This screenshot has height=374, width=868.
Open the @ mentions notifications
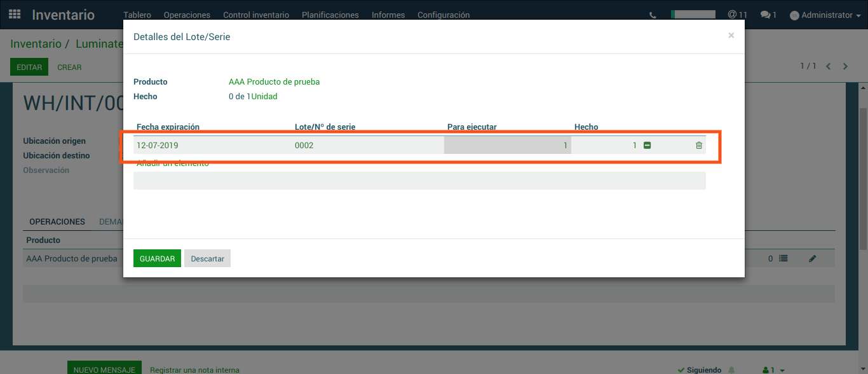737,15
